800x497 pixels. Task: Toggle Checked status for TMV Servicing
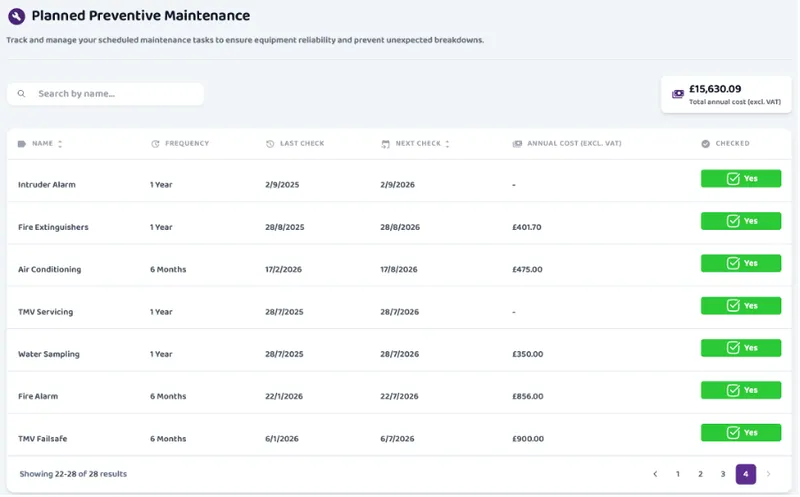click(741, 306)
